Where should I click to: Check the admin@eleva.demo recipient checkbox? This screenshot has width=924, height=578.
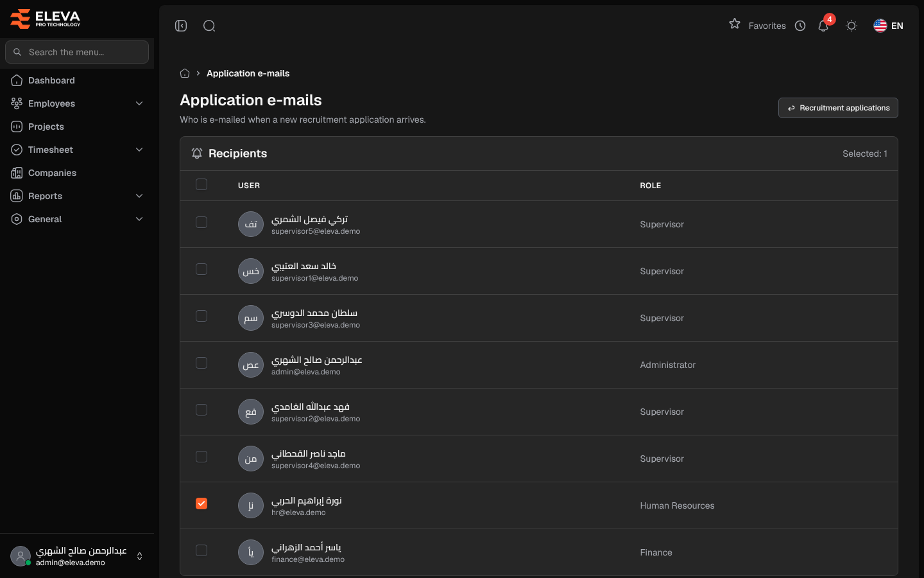201,363
